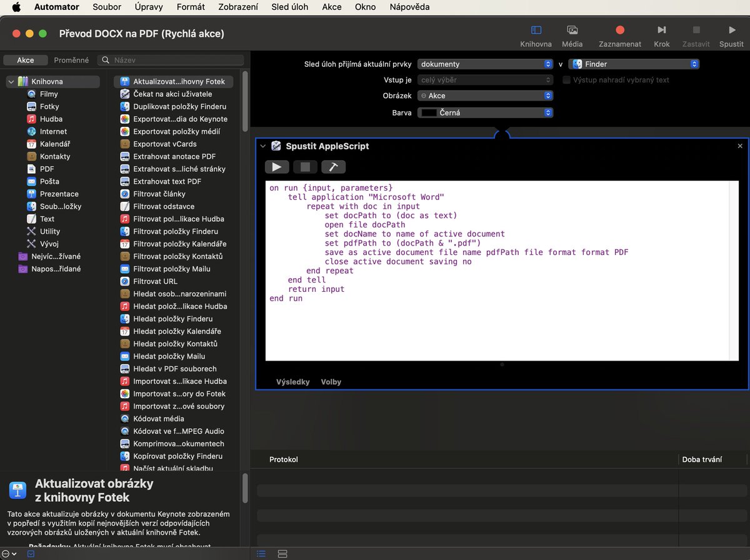Start recording with Zaznamenat button
Screen dimensions: 750x560
pos(620,30)
